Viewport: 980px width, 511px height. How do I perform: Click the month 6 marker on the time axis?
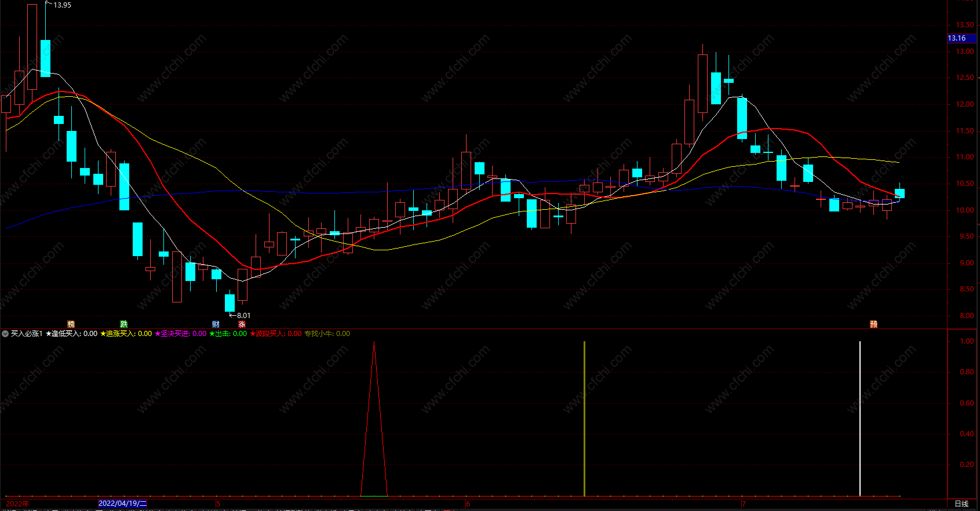coord(468,504)
